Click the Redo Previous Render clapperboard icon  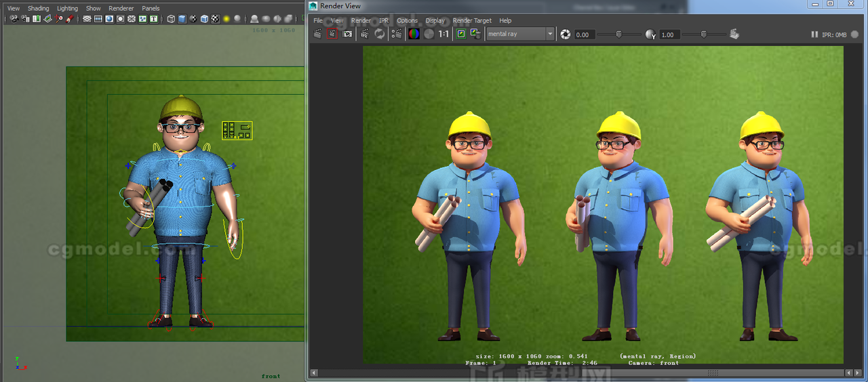pos(317,34)
